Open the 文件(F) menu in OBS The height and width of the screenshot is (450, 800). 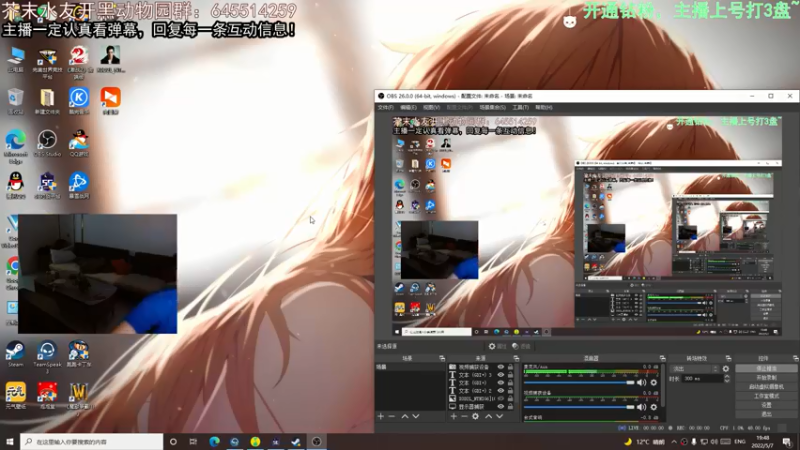pos(386,108)
